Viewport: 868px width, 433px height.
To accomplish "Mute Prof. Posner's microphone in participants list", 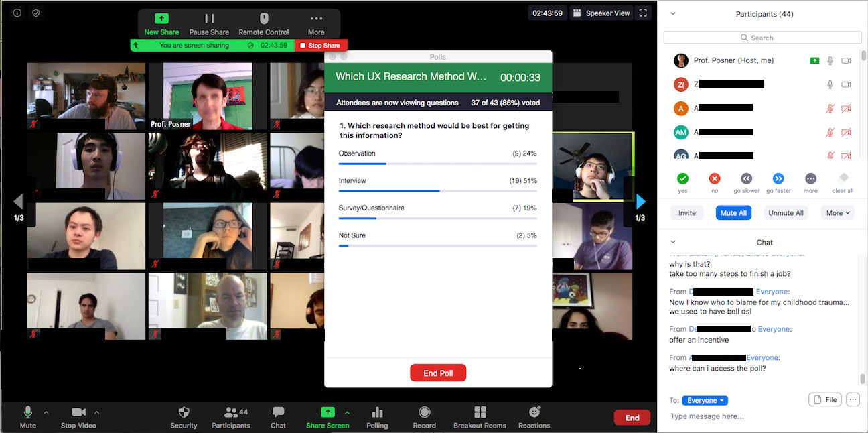I will point(830,60).
